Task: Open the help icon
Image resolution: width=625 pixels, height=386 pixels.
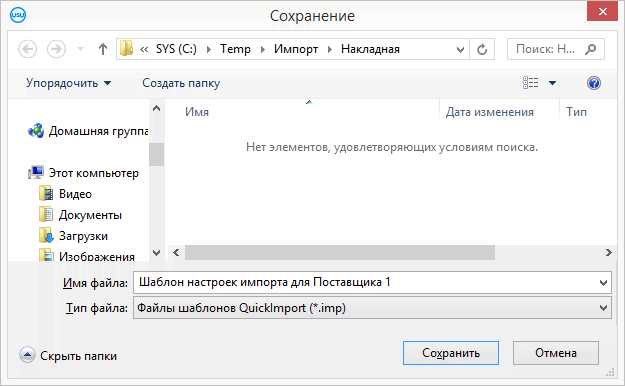Action: click(x=594, y=83)
